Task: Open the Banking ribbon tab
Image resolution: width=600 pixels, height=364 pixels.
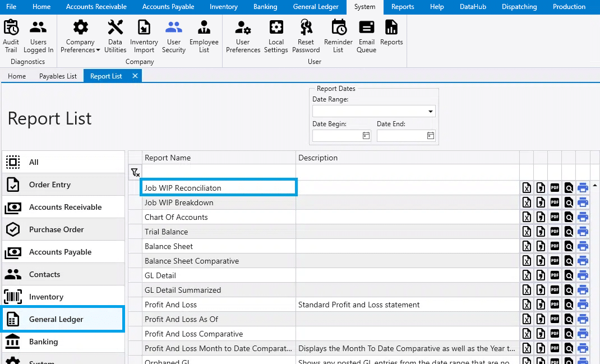Action: 265,7
